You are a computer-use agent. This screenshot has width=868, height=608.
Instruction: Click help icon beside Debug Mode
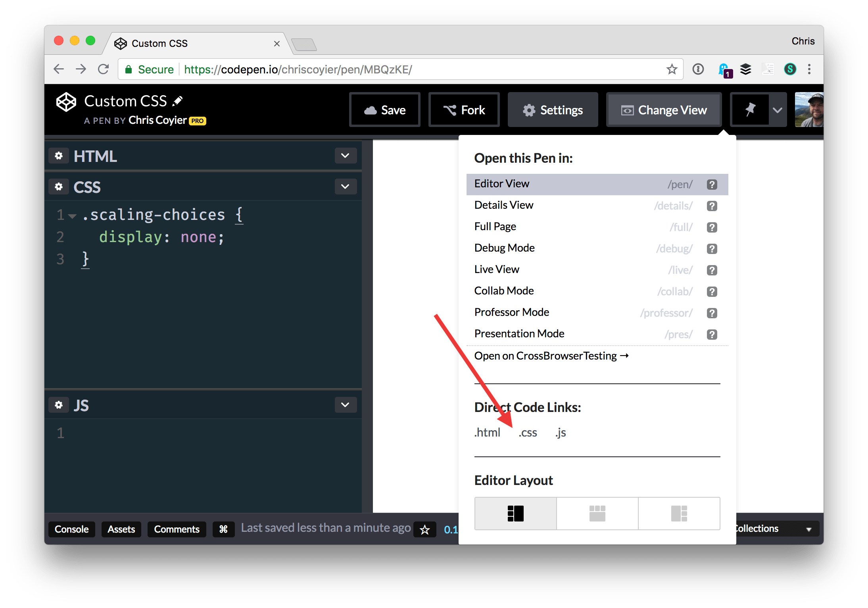pyautogui.click(x=712, y=249)
